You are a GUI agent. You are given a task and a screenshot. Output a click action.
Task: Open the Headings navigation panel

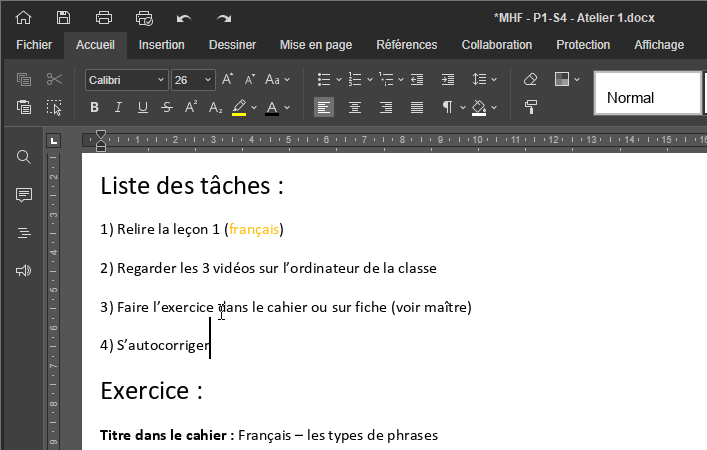(23, 233)
